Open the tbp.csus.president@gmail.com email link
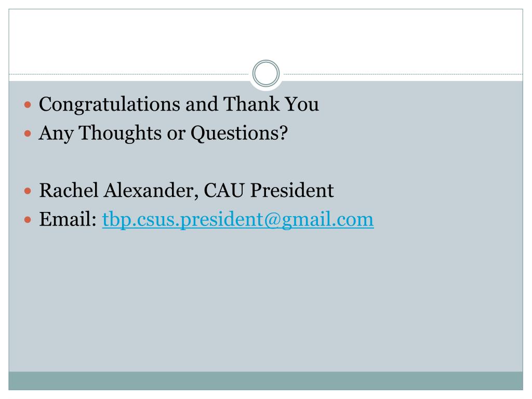 [x=238, y=220]
